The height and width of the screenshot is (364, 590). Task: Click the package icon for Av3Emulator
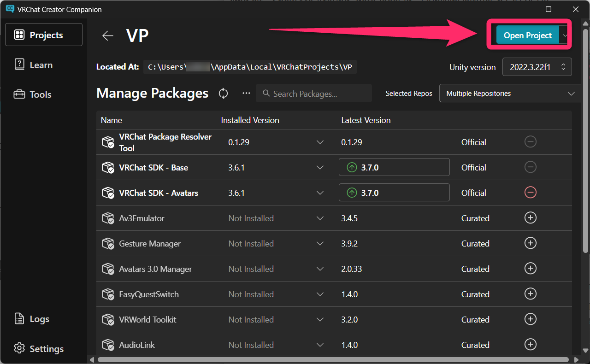click(108, 218)
